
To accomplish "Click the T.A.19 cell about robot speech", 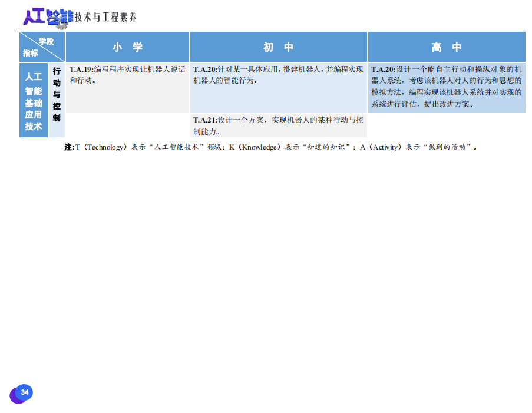I will [127, 75].
